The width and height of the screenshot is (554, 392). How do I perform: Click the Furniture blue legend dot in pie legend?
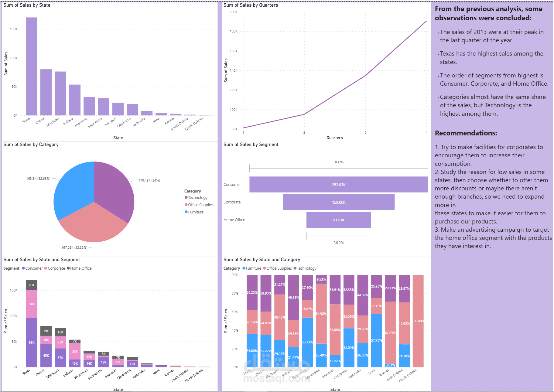coord(186,212)
